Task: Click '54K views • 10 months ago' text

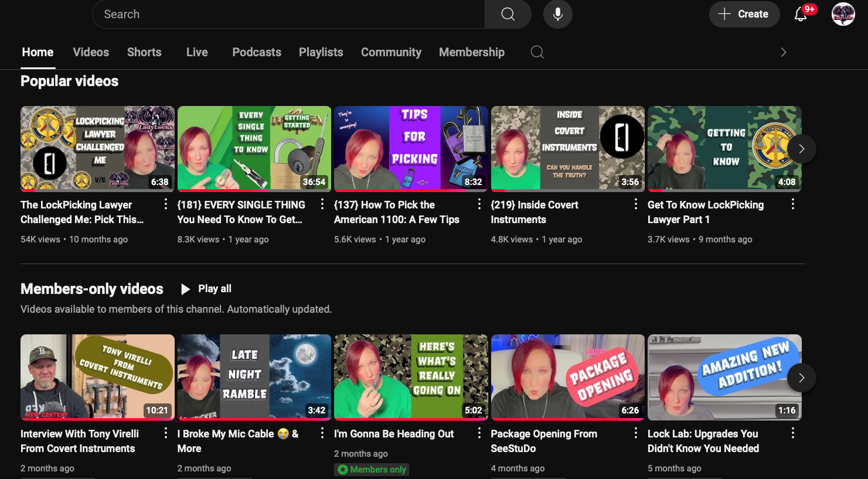Action: (x=74, y=239)
